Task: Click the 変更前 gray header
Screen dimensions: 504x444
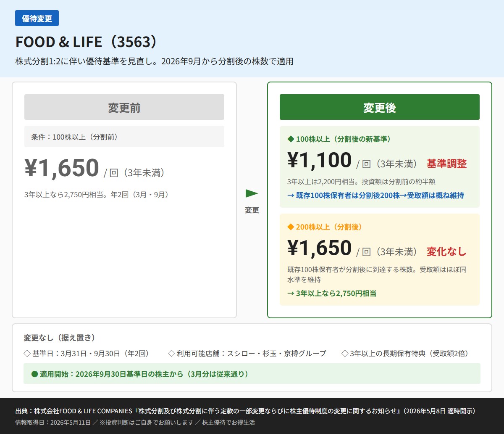Action: pos(124,107)
